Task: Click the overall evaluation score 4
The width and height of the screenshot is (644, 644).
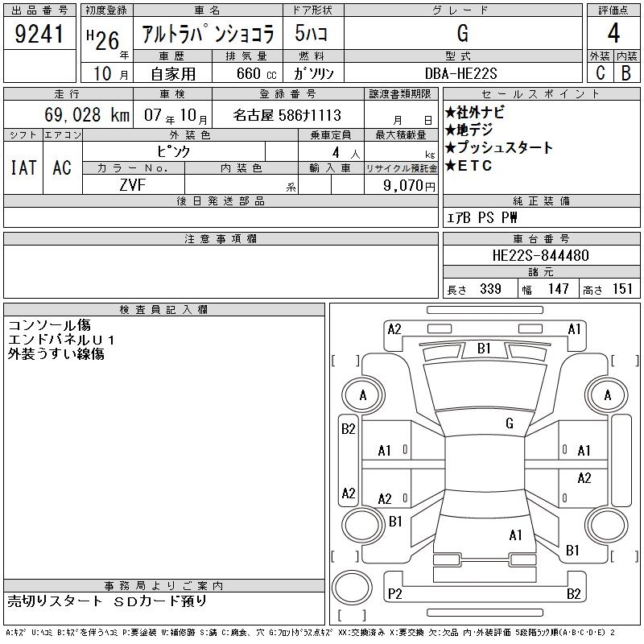Action: click(613, 34)
